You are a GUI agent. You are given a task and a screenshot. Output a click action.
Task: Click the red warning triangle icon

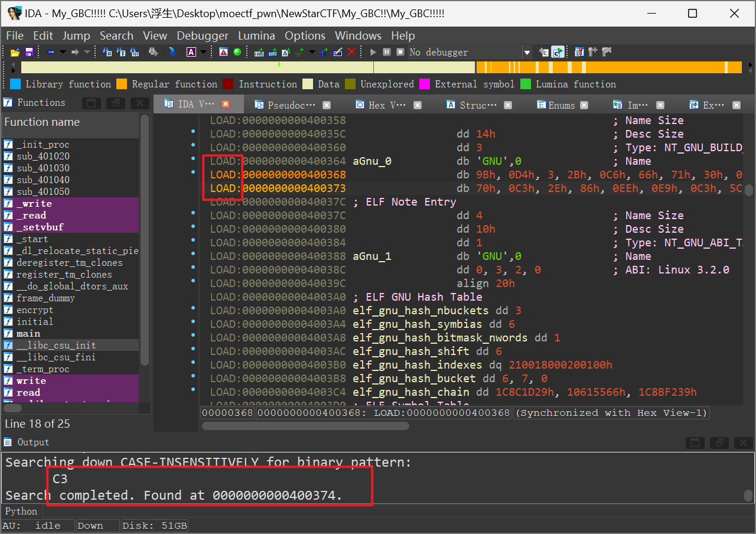coord(223,52)
